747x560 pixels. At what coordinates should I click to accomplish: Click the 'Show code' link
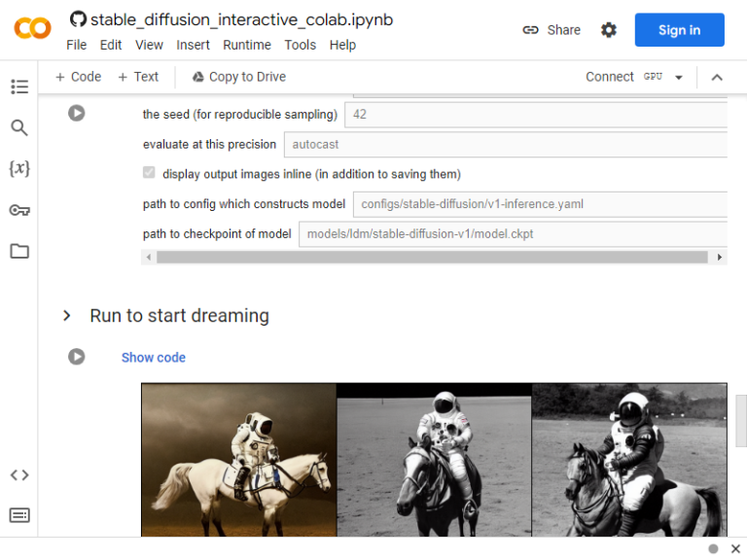coord(154,357)
